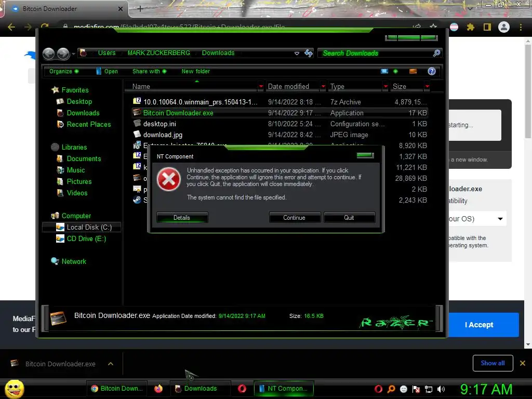Bookmark page with Chrome star icon
Viewport: 532px width, 399px height.
[433, 27]
